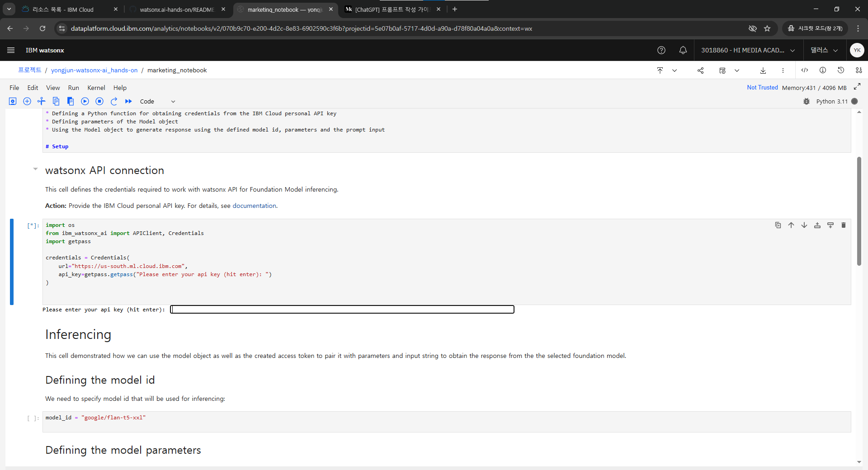
Task: Duplicate the active cell with its copy icon
Action: click(x=778, y=225)
